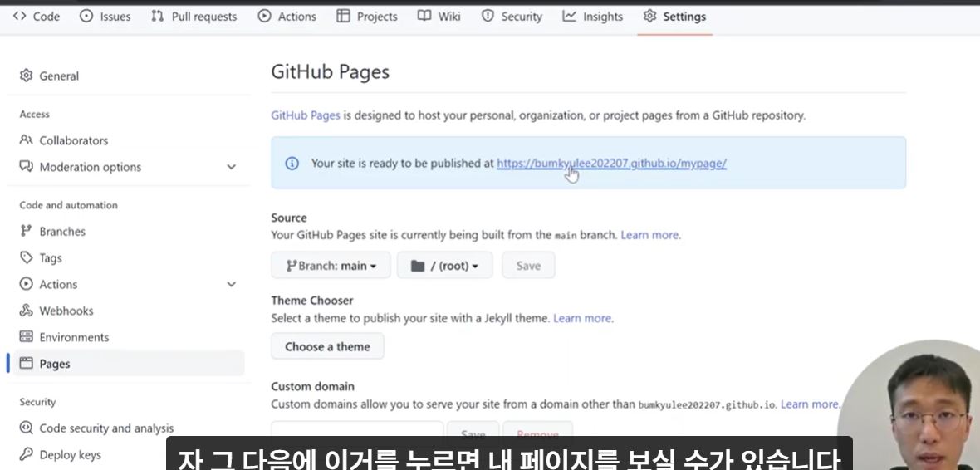
Task: Click the Security shield icon
Action: point(488,17)
